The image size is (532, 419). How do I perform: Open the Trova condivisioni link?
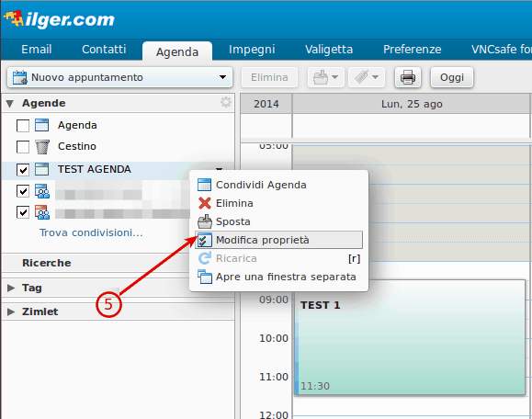[91, 232]
